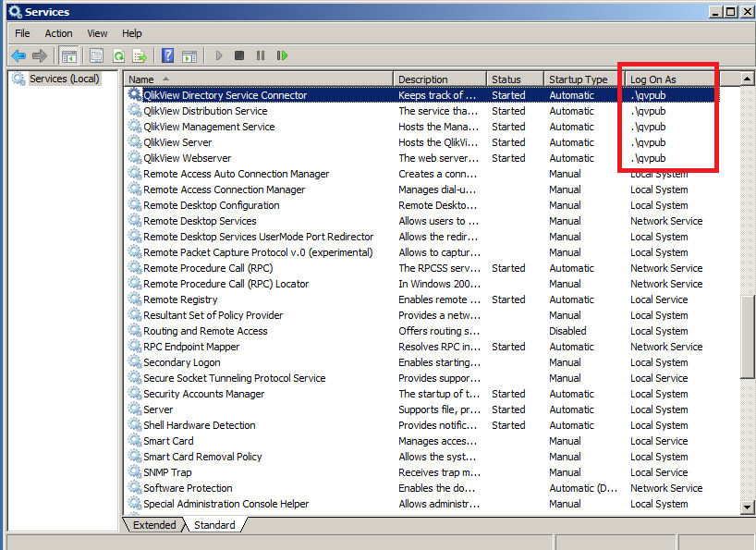Screen dimensions: 756x550
Task: Pause the service using toolbar button
Action: 261,56
